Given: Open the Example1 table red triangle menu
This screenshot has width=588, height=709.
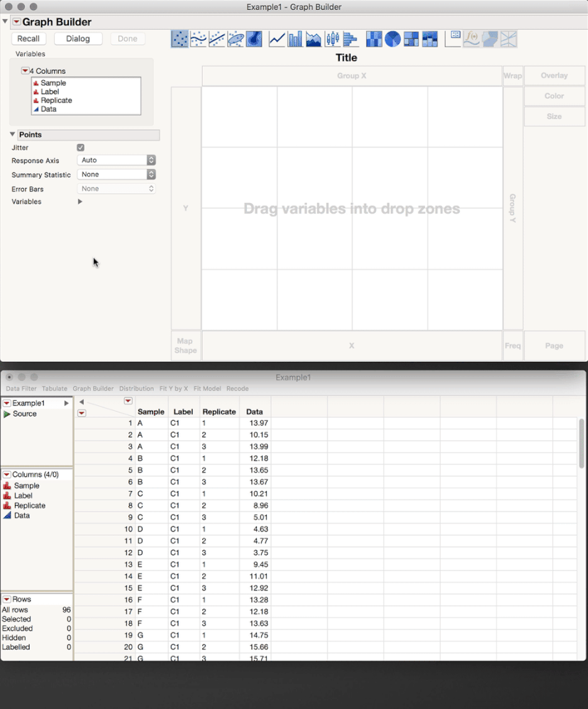Looking at the screenshot, I should pyautogui.click(x=7, y=403).
